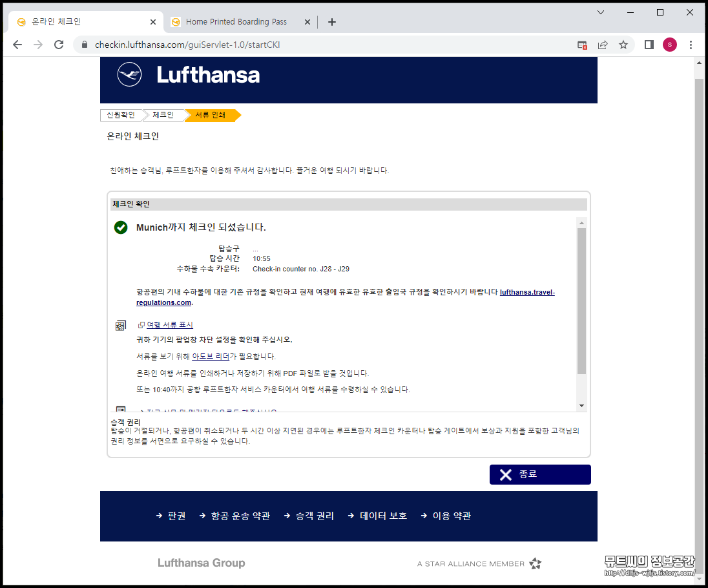
Task: Toggle the browser side panel
Action: pos(649,45)
